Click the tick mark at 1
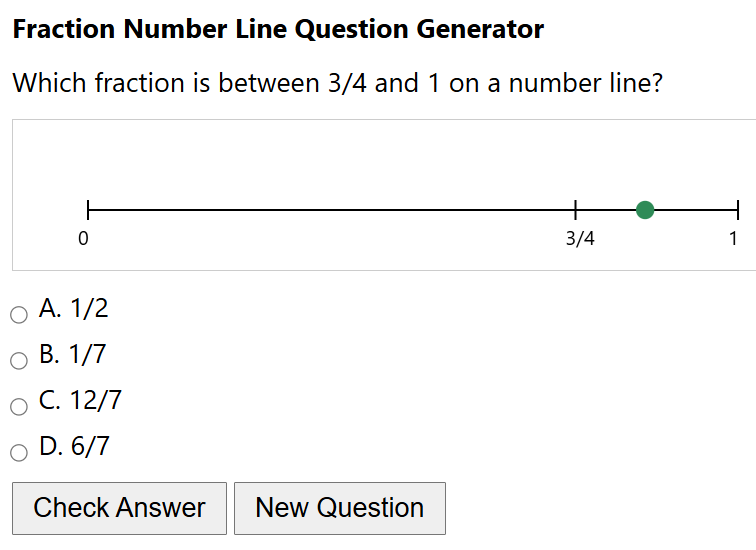Image resolution: width=756 pixels, height=550 pixels. tap(738, 210)
